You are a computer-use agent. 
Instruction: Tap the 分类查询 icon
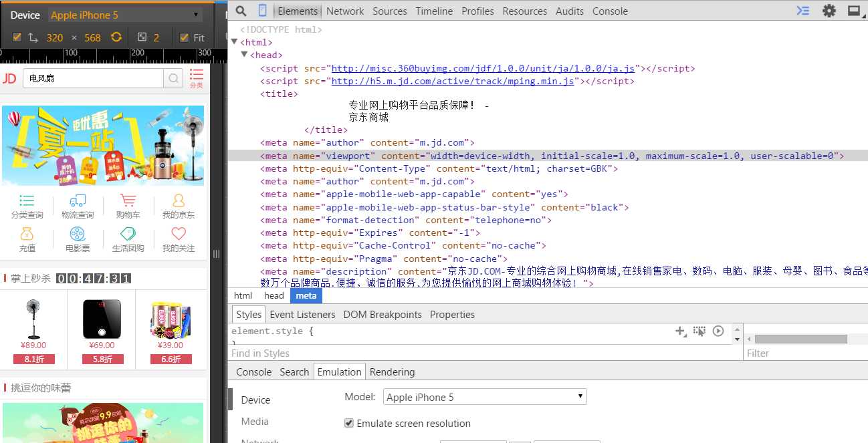point(27,200)
